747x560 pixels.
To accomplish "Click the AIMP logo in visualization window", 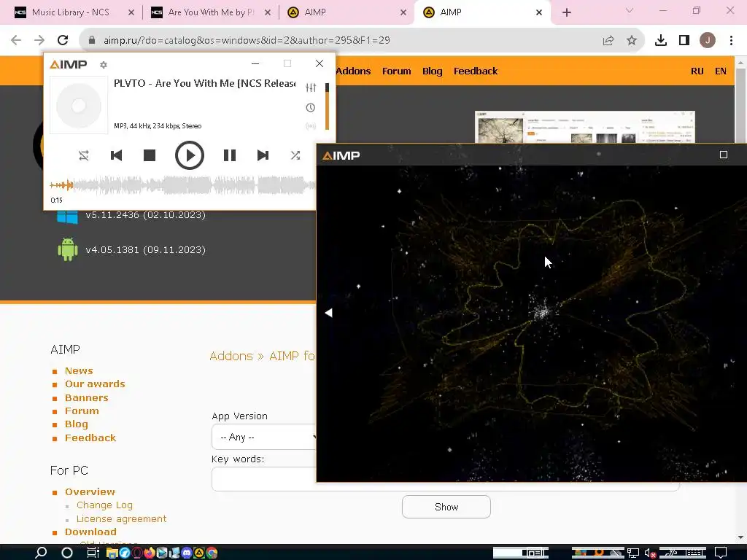I will pos(341,156).
